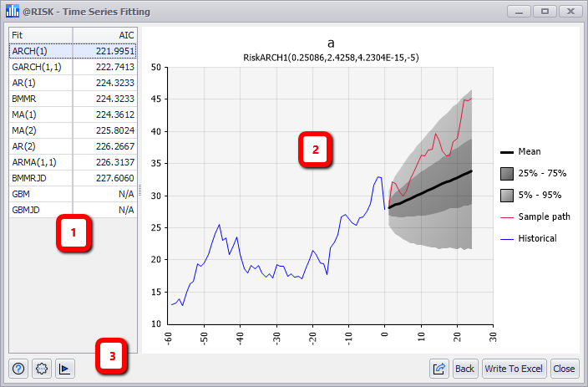Select the GBMJD fit row
588x387 pixels.
[x=72, y=210]
